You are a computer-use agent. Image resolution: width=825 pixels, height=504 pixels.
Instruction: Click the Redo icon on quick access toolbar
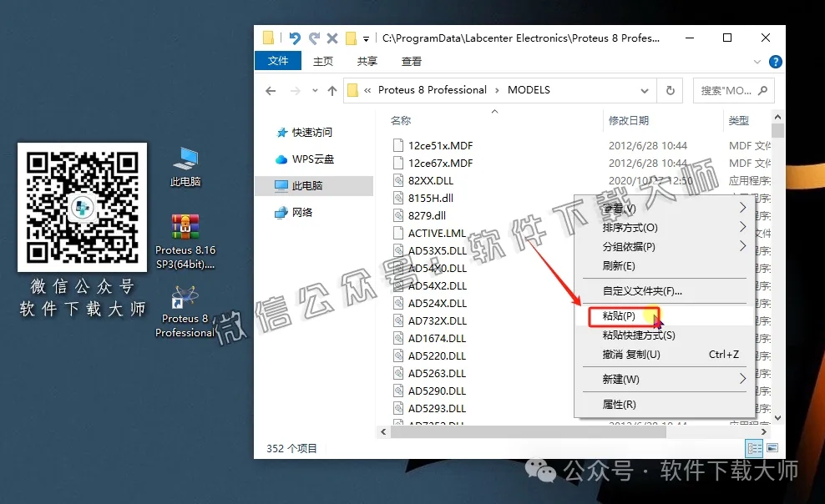point(315,38)
